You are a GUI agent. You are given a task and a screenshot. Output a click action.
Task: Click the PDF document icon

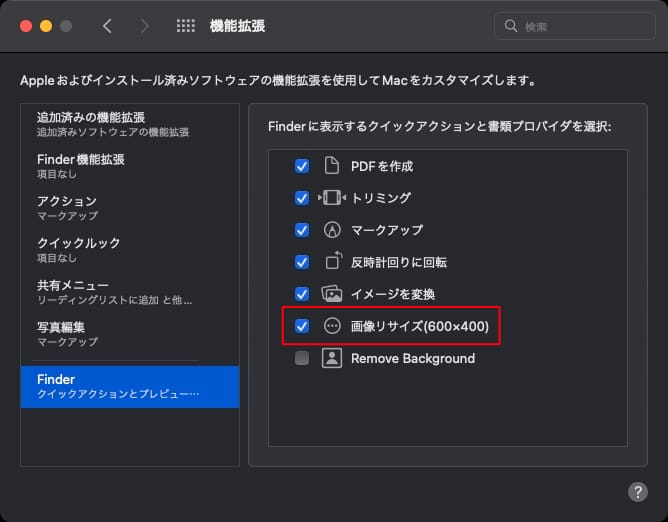[333, 166]
